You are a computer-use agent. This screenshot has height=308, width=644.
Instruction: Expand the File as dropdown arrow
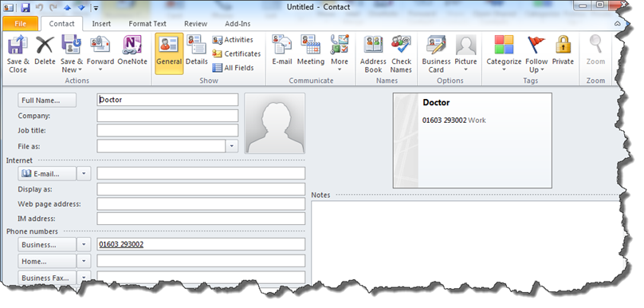(232, 146)
